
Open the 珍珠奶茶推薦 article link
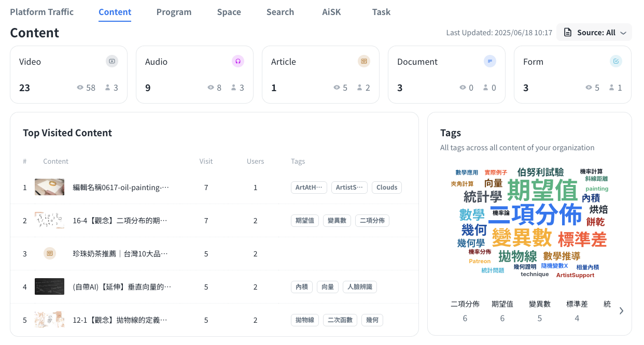coord(120,254)
